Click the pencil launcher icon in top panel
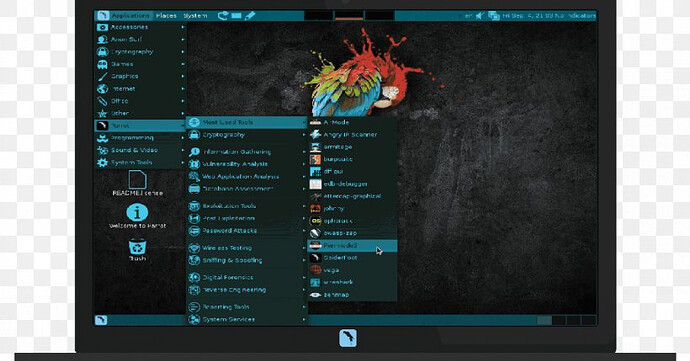The width and height of the screenshot is (690, 361). [250, 16]
